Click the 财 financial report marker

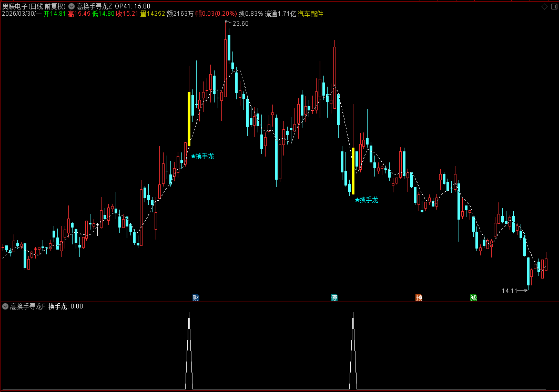click(x=196, y=297)
